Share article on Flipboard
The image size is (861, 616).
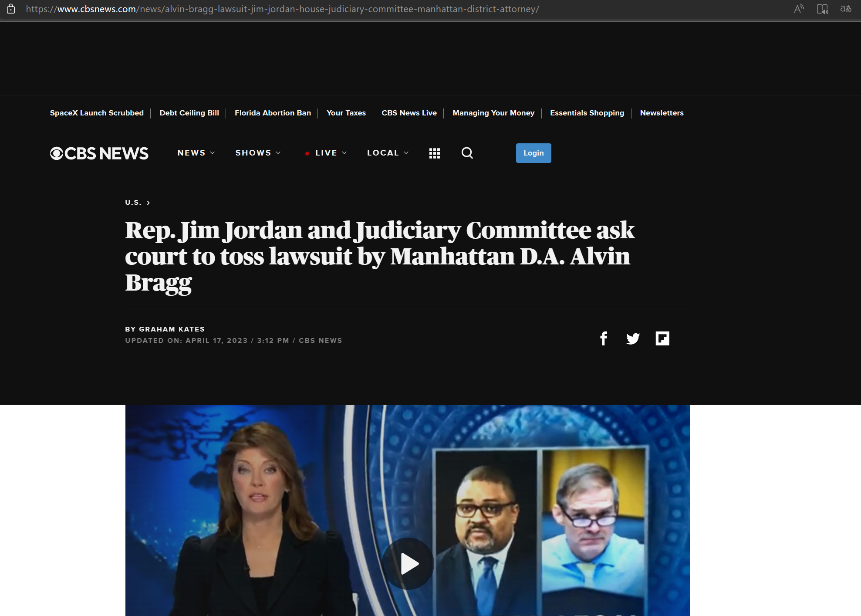coord(662,338)
